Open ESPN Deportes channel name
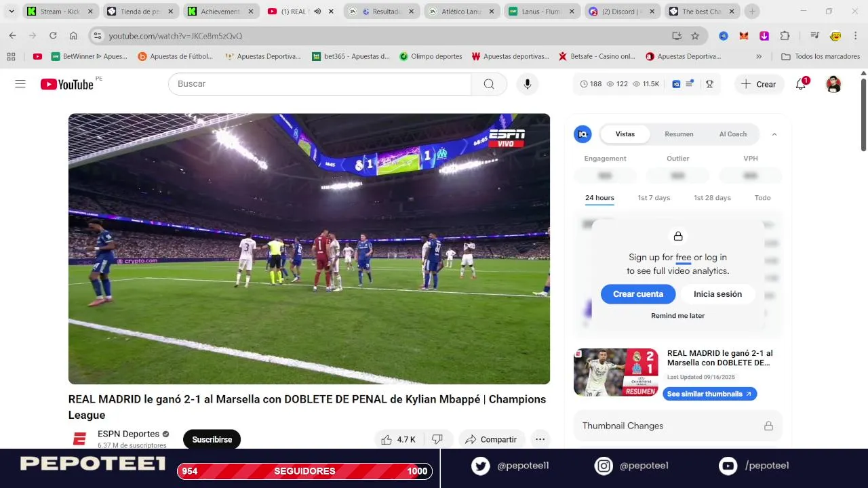This screenshot has width=868, height=488. pos(128,434)
